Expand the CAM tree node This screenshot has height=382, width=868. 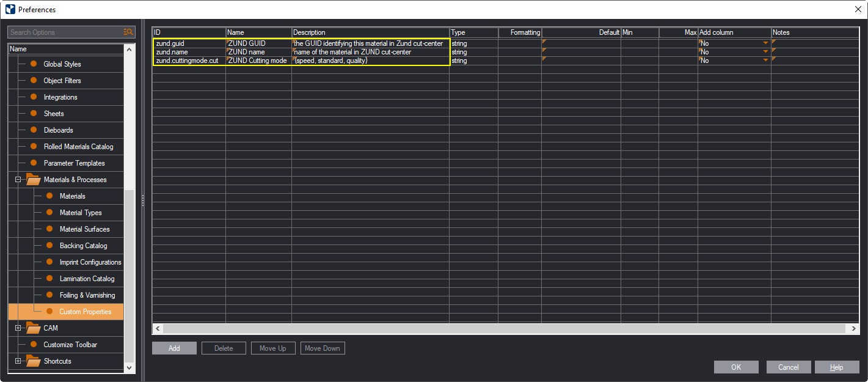(x=18, y=328)
